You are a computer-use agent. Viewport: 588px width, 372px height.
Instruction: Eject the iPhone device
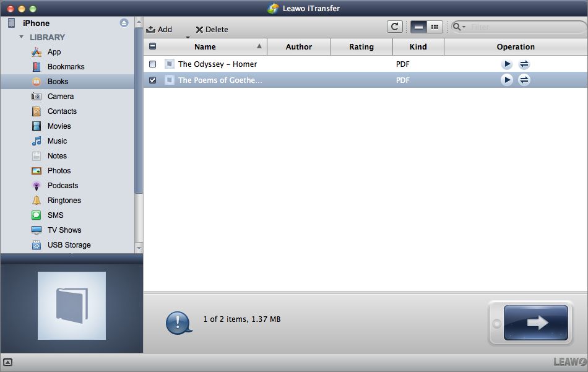pyautogui.click(x=124, y=23)
